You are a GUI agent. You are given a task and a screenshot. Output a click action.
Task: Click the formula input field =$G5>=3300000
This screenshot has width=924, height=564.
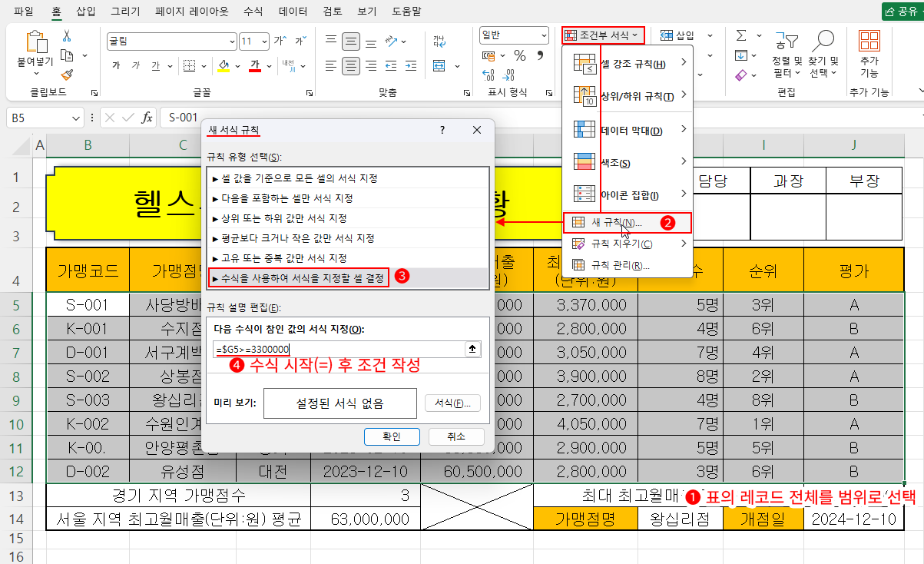[338, 350]
